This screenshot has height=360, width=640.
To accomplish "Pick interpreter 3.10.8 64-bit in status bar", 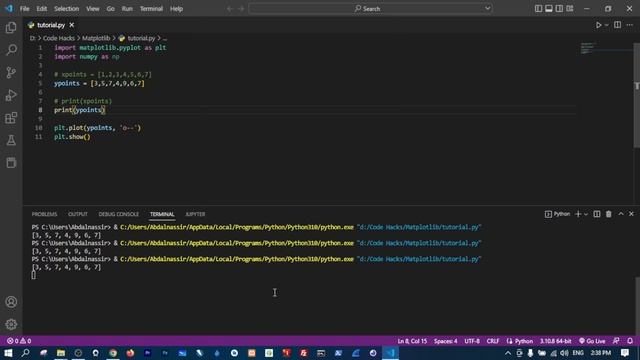I will click(x=556, y=341).
